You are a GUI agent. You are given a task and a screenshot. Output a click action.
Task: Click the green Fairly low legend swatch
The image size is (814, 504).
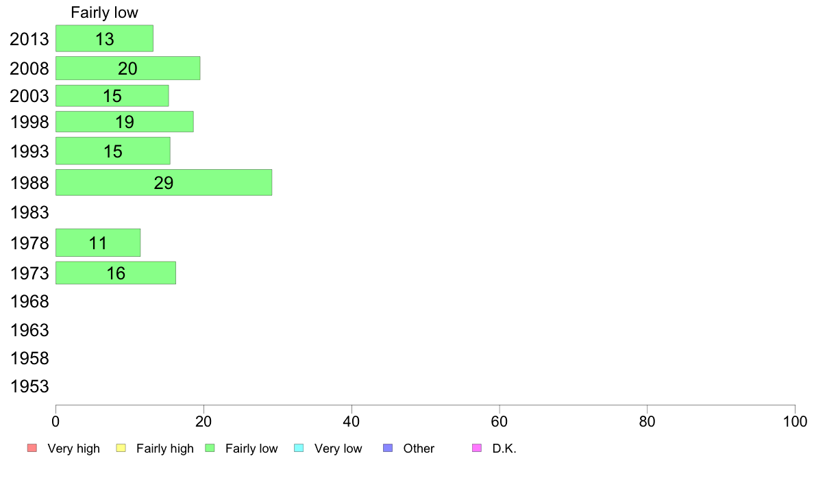point(210,449)
